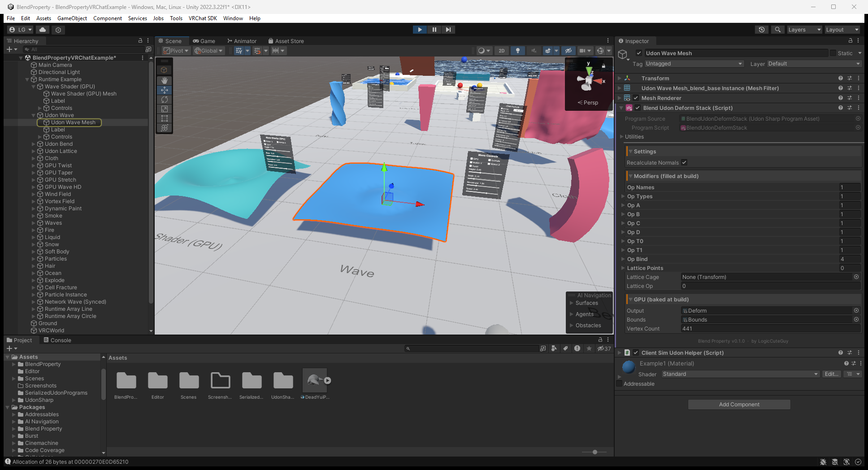The height and width of the screenshot is (470, 868).
Task: Select GPU Twist object in Hierarchy
Action: (x=58, y=165)
